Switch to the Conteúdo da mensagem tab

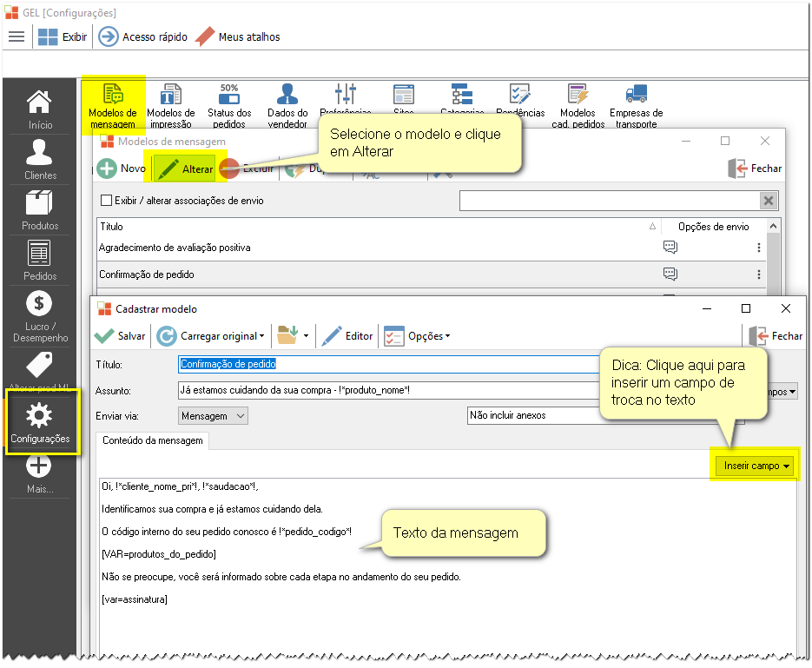152,440
